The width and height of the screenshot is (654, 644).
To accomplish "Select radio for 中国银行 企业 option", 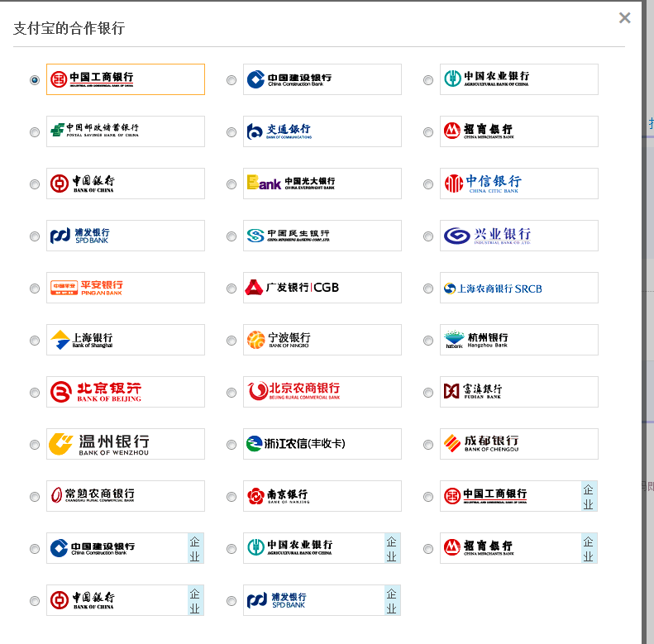I will tap(35, 601).
